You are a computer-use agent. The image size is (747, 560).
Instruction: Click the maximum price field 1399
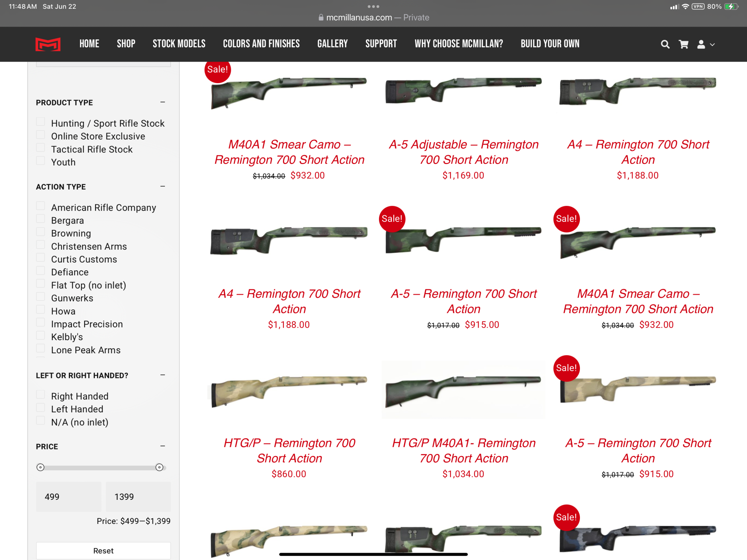(138, 497)
